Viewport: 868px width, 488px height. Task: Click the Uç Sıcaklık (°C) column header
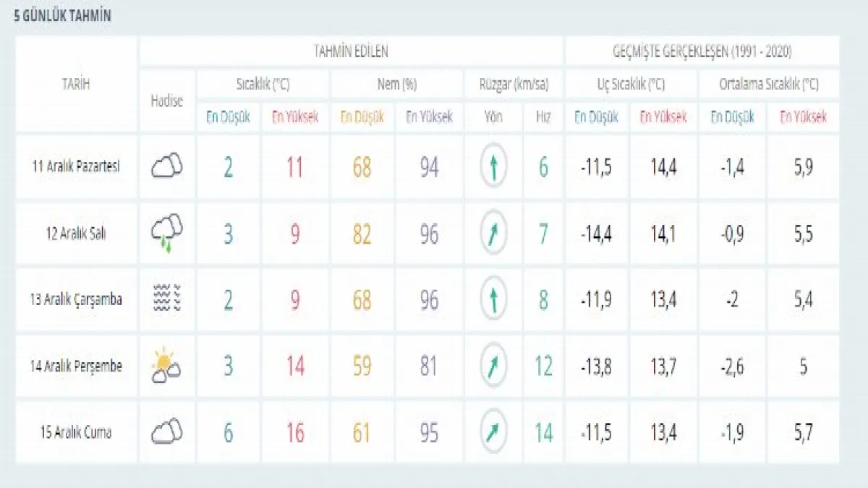pyautogui.click(x=630, y=85)
